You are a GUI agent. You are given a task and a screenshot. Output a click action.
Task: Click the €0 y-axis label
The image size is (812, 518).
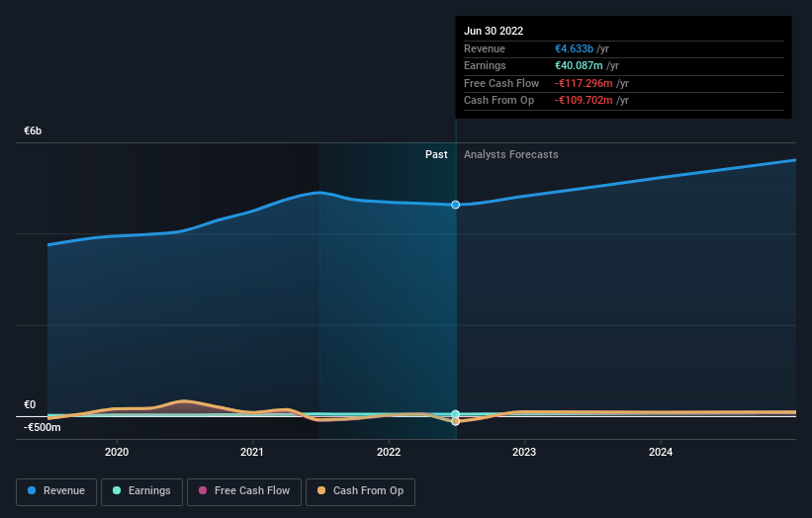(30, 404)
